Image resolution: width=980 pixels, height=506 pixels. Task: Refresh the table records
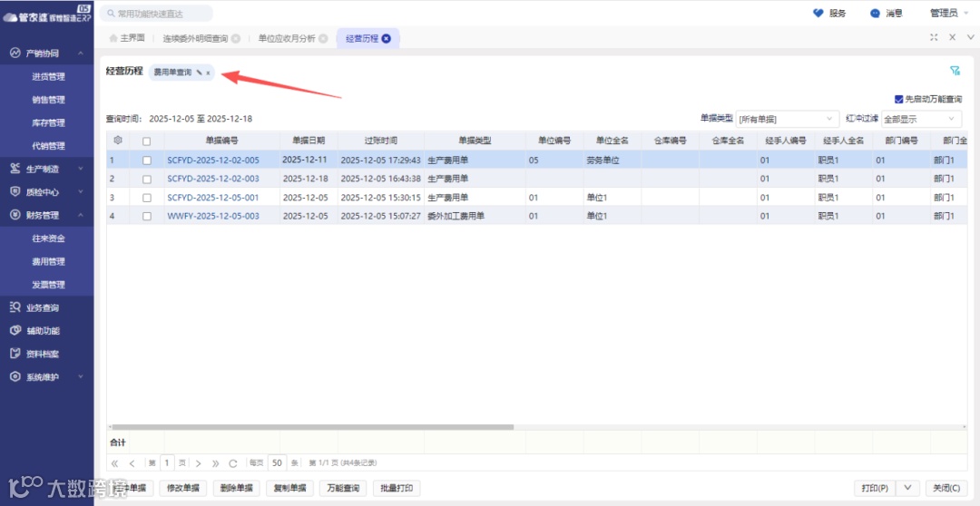coord(233,463)
